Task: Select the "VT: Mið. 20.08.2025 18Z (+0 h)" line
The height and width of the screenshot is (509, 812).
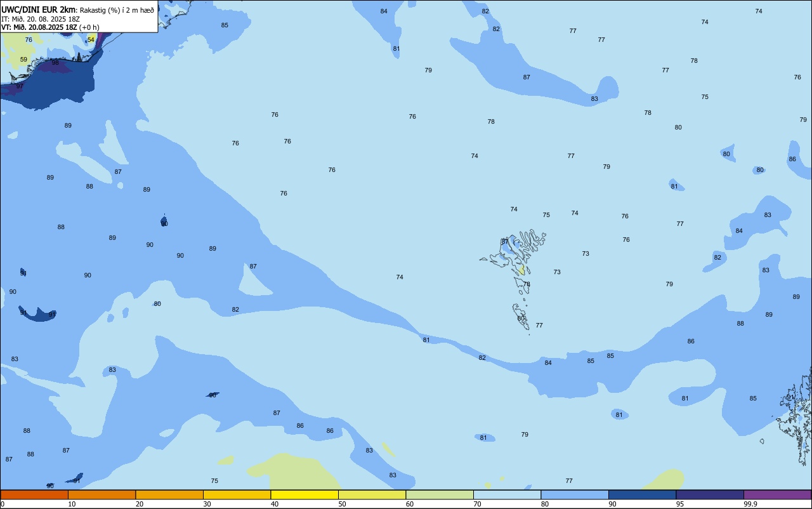Action: 50,27
